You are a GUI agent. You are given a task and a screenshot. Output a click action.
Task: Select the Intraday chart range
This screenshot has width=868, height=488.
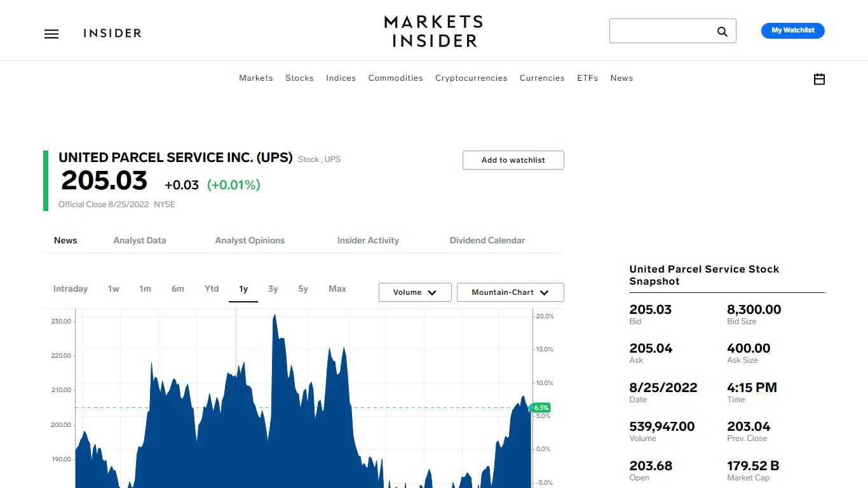pos(71,288)
